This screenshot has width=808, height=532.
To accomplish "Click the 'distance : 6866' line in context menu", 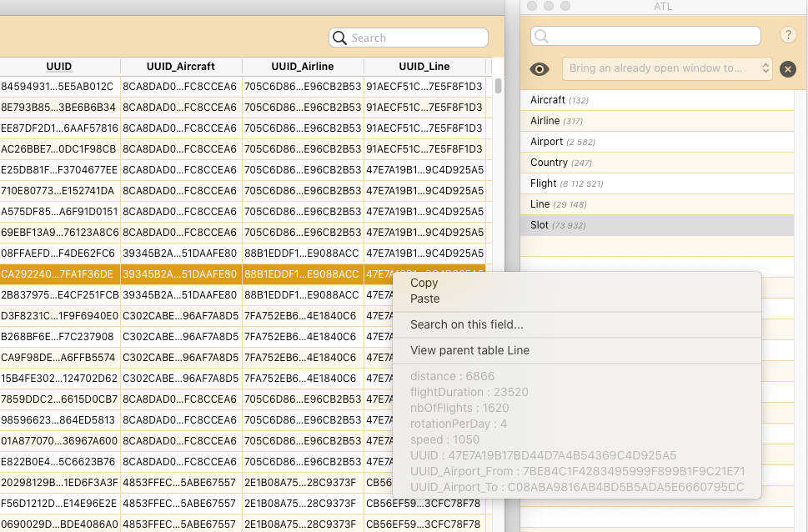I will click(453, 376).
